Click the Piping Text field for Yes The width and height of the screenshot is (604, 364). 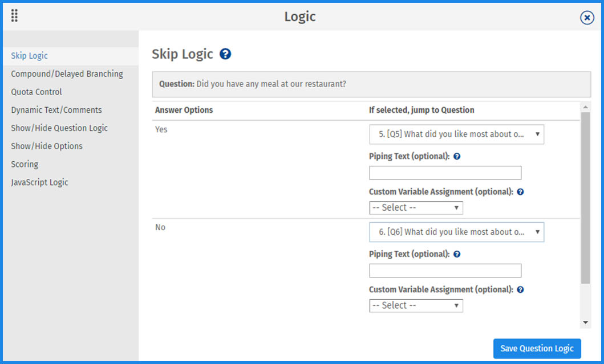(445, 173)
